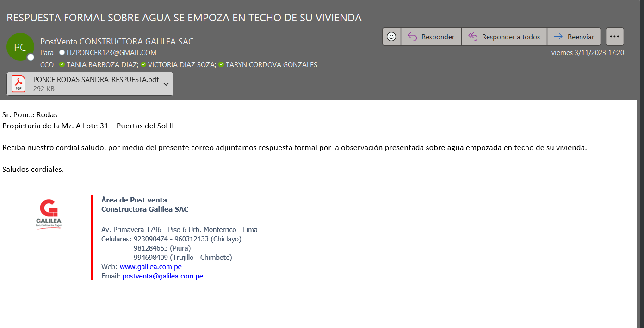The width and height of the screenshot is (644, 328).
Task: Click the attachment size 292 KB
Action: [x=44, y=89]
